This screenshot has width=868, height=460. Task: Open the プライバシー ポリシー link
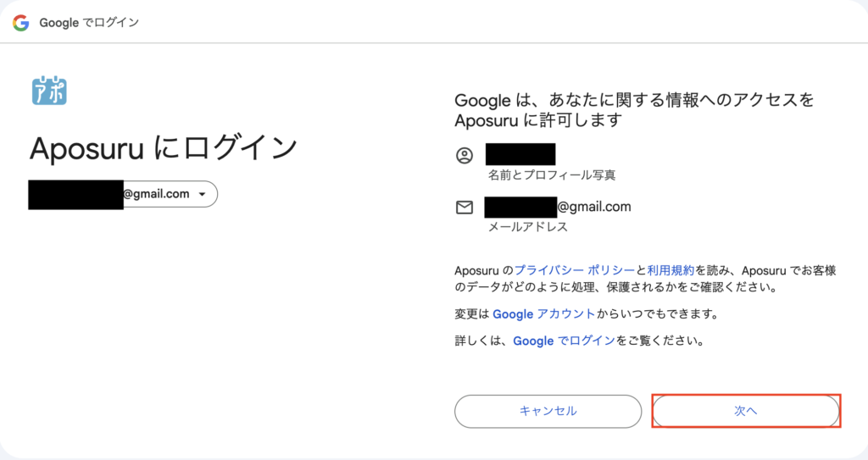[x=574, y=269]
